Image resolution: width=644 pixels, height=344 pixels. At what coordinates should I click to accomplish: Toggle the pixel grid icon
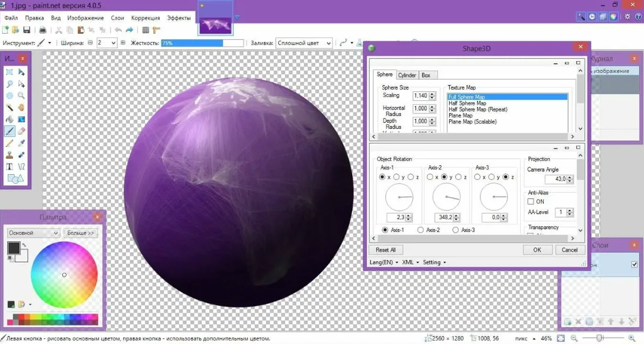[x=145, y=30]
